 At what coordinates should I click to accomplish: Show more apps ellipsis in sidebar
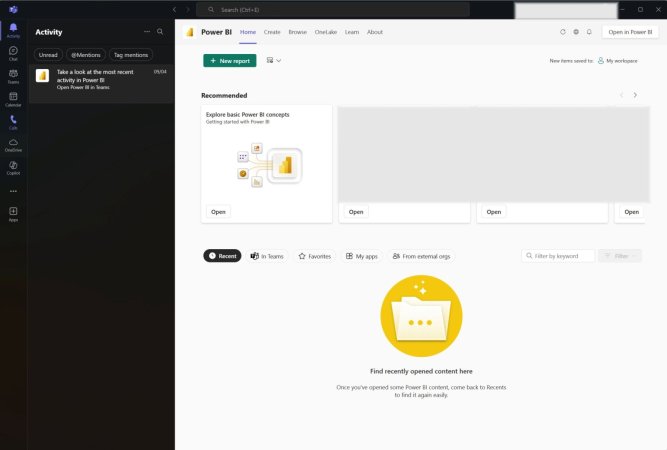13,191
